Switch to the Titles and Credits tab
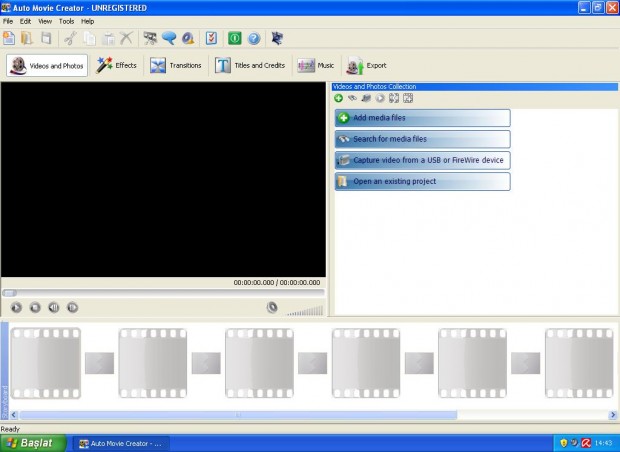This screenshot has height=452, width=620. tap(250, 66)
